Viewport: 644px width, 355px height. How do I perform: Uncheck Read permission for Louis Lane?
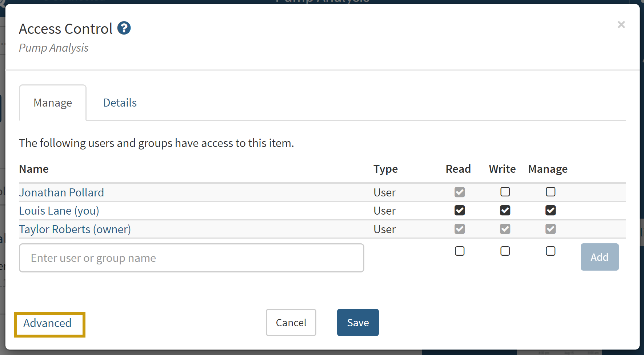(x=460, y=210)
